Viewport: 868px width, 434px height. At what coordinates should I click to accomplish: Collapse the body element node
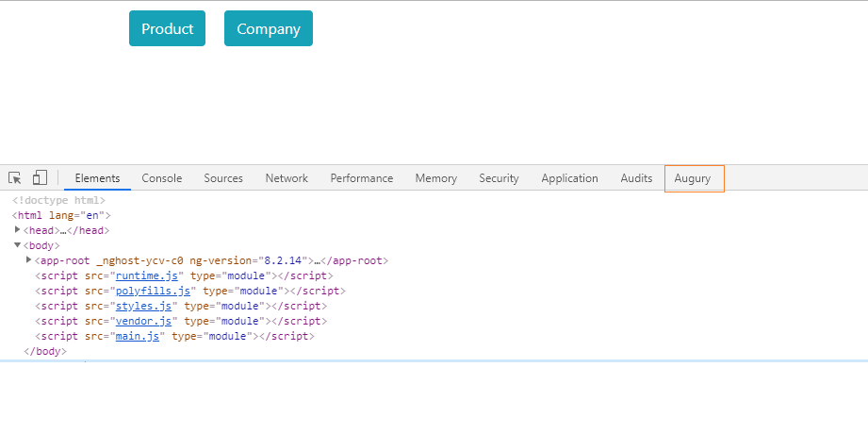click(18, 245)
